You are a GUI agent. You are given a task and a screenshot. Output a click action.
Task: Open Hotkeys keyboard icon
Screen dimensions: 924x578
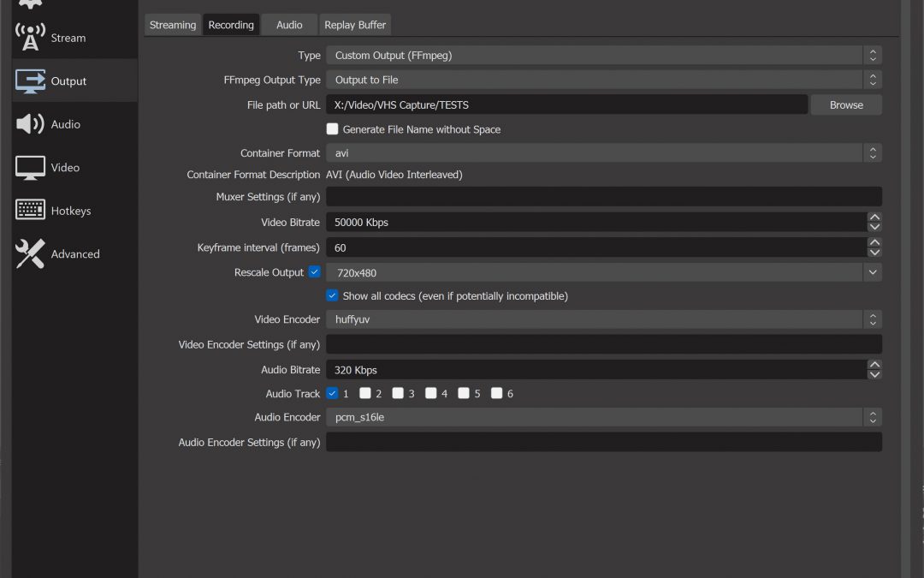point(31,211)
